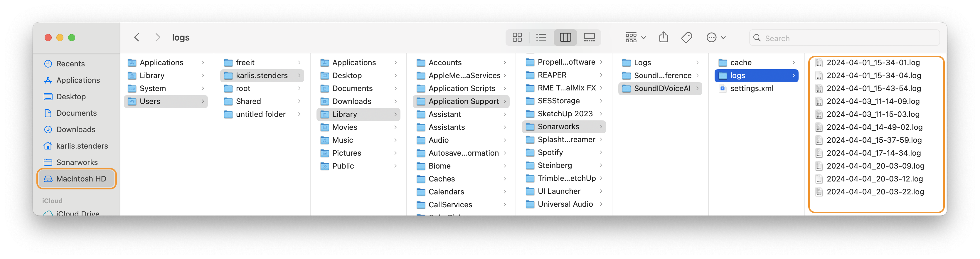Viewport: 980px width, 259px height.
Task: Select the SESStorage folder
Action: click(564, 101)
